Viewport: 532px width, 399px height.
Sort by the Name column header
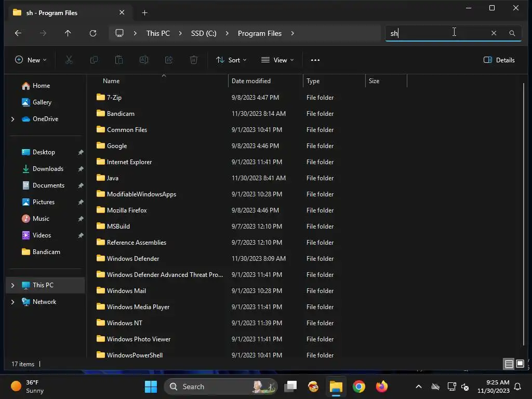click(111, 81)
